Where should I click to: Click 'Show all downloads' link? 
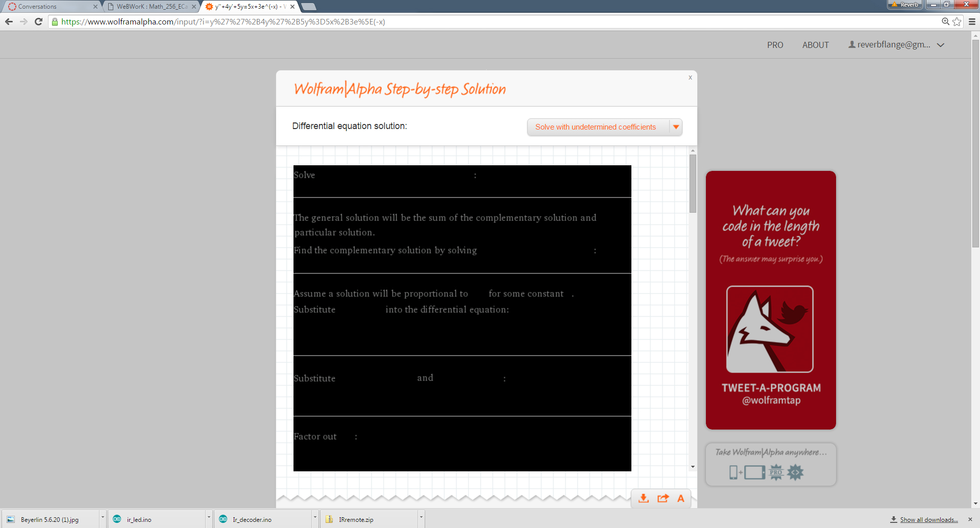tap(928, 520)
